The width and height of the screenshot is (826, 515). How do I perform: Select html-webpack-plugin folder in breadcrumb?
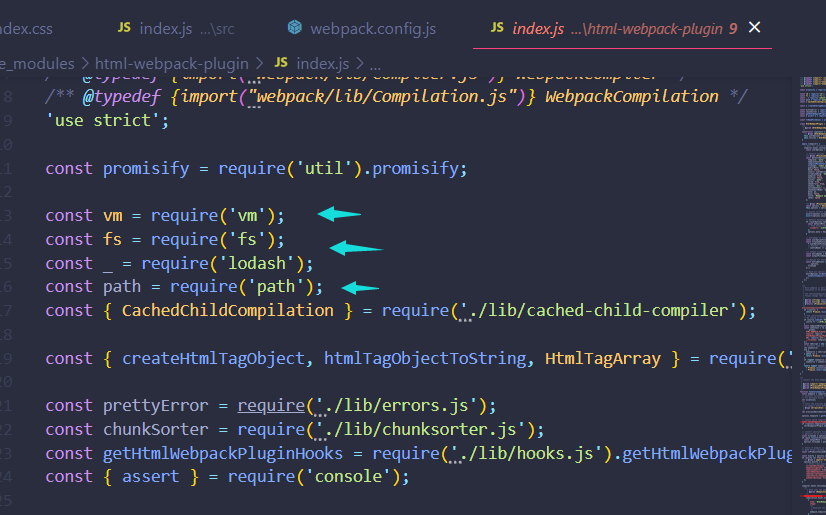click(x=171, y=64)
